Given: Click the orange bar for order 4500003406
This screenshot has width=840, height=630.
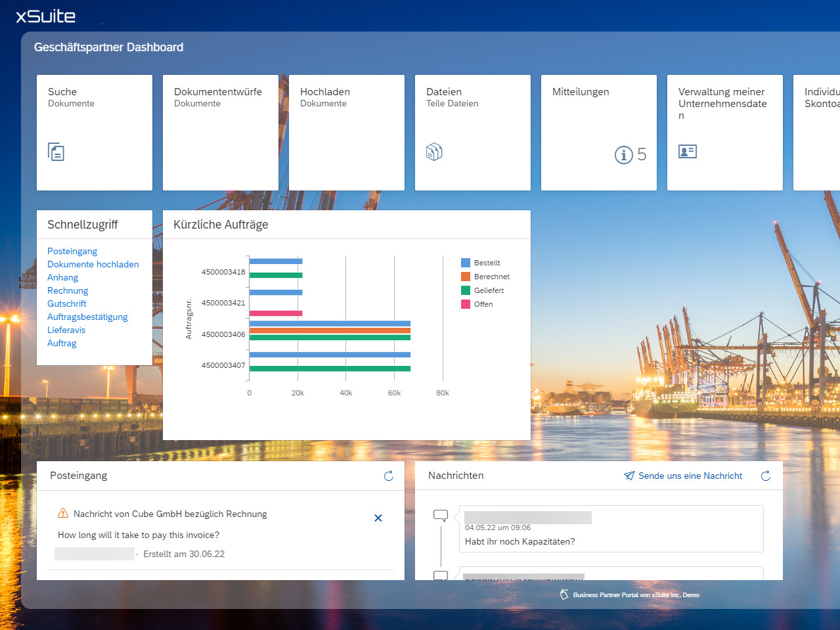Looking at the screenshot, I should tap(330, 330).
